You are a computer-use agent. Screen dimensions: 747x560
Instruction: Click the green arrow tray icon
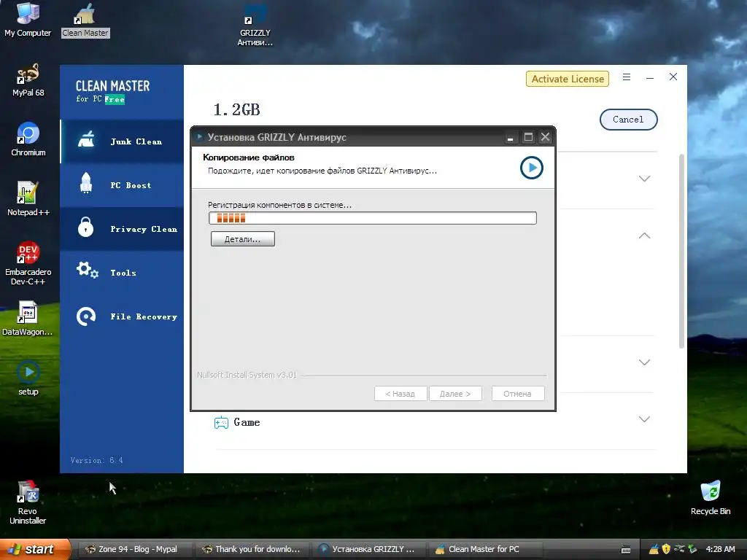tap(692, 549)
